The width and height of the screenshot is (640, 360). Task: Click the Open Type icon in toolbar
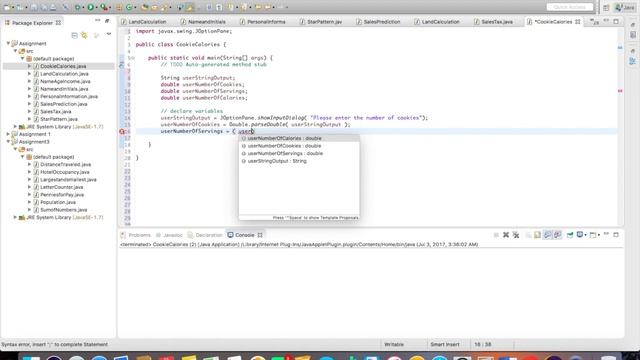tap(144, 7)
